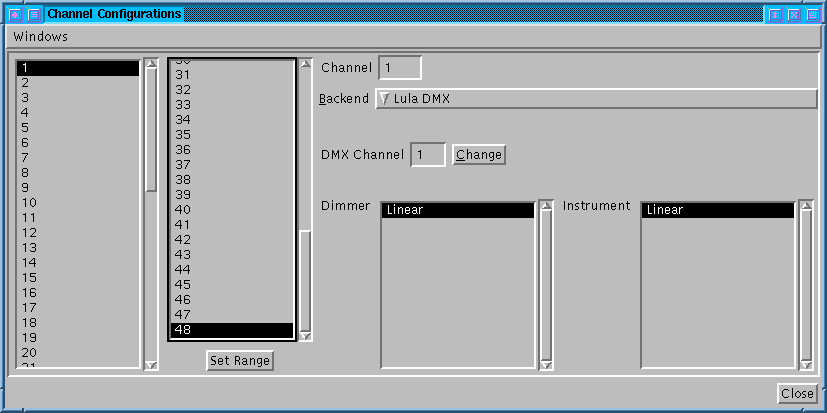Select Linear in the Dimmer list
Screen dimensions: 827x413
click(x=458, y=210)
